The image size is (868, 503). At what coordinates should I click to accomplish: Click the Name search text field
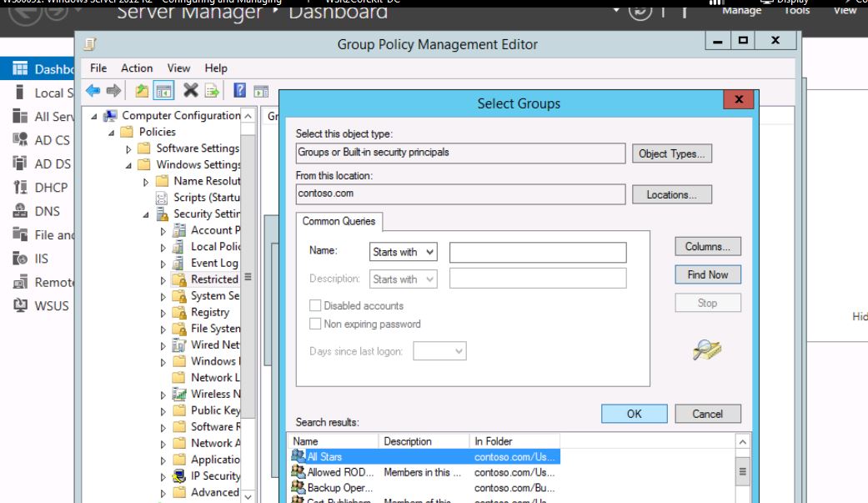coord(538,252)
